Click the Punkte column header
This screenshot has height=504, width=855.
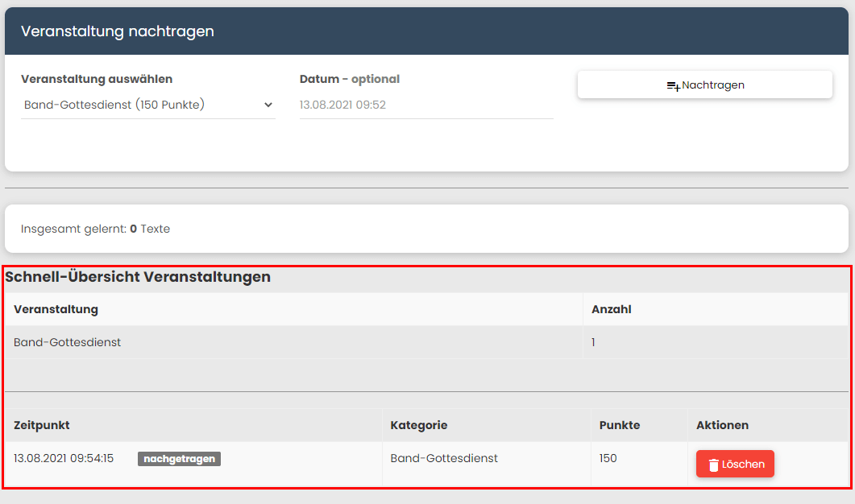620,425
